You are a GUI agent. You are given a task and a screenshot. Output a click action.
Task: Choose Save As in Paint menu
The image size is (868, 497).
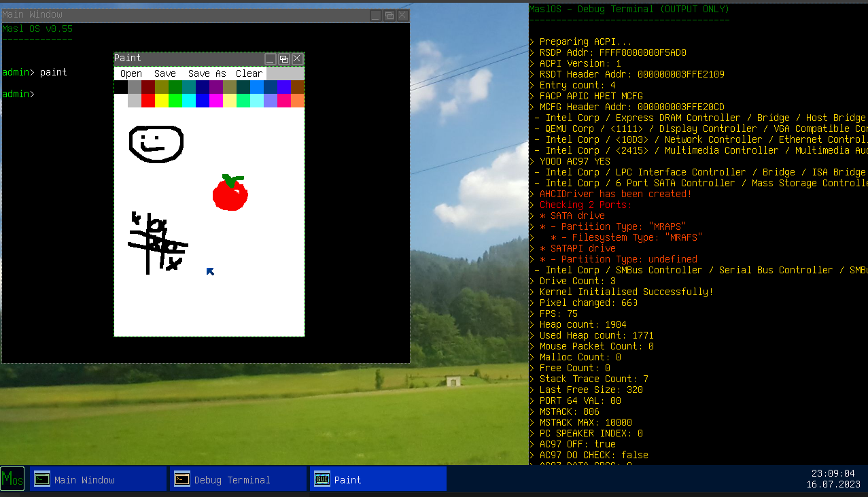(x=207, y=73)
